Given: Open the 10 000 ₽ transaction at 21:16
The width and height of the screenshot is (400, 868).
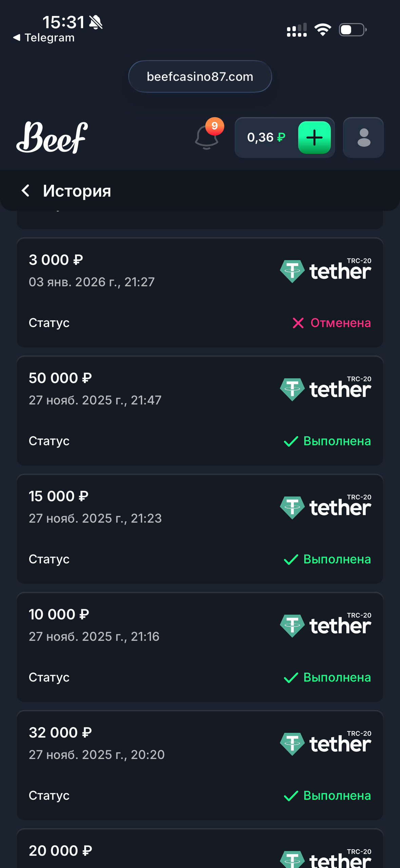Looking at the screenshot, I should [200, 647].
